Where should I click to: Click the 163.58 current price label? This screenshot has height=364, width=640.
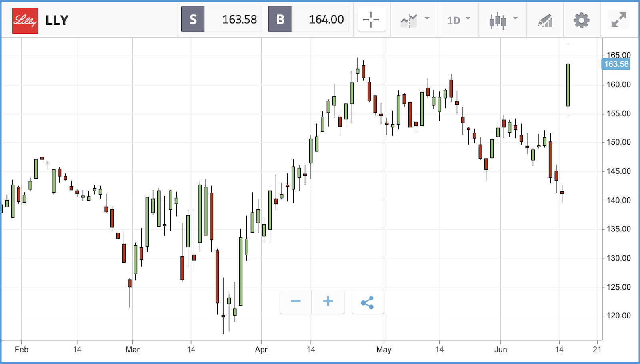616,64
